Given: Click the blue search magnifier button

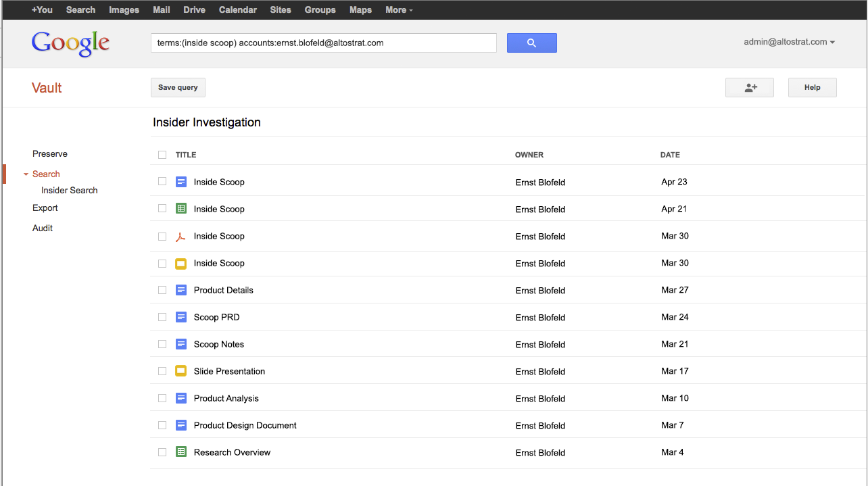Looking at the screenshot, I should point(531,43).
